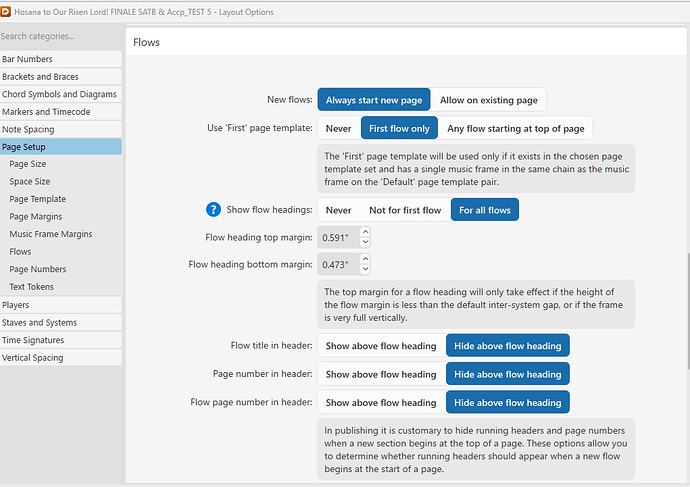Increase flow heading top margin value

[x=365, y=233]
